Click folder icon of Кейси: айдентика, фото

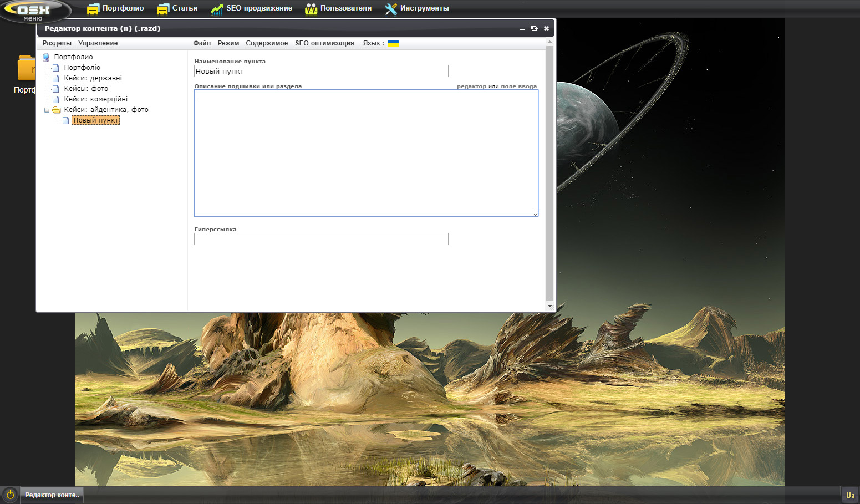(x=56, y=110)
